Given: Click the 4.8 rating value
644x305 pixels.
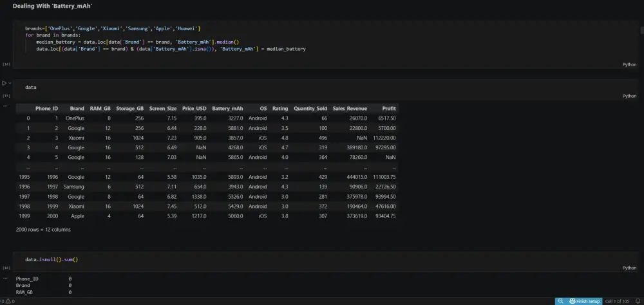Looking at the screenshot, I should point(285,138).
